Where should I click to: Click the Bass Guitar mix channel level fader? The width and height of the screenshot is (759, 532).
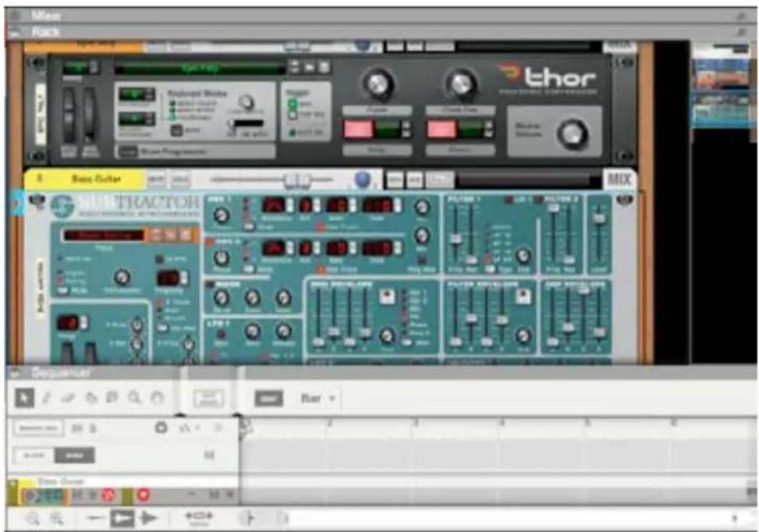point(296,180)
